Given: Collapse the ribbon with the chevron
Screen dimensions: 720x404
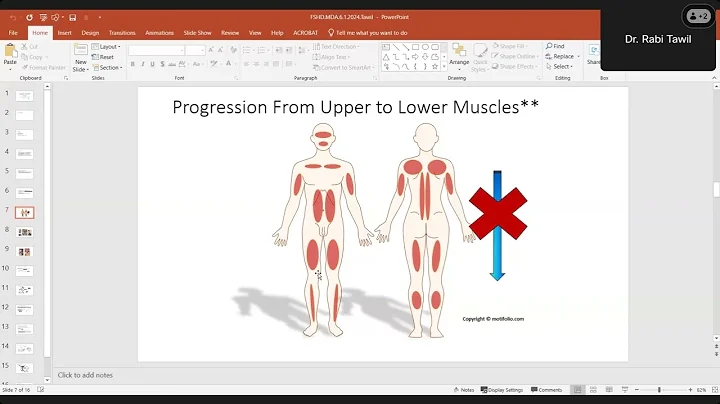Looking at the screenshot, I should click(714, 78).
